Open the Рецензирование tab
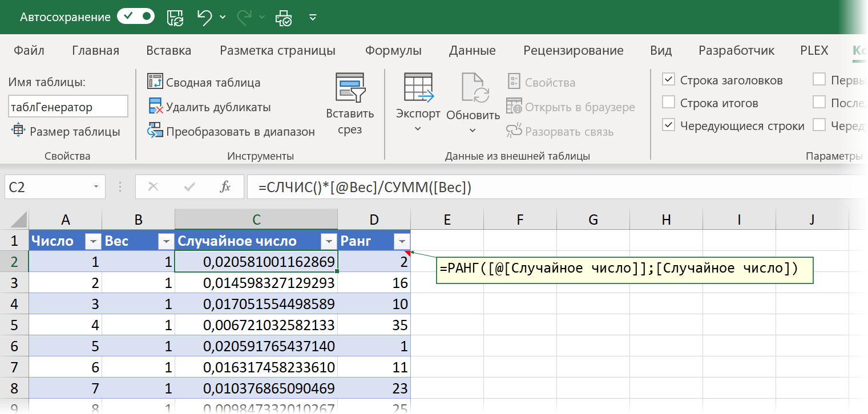Screen dimensions: 868x414 tap(574, 50)
